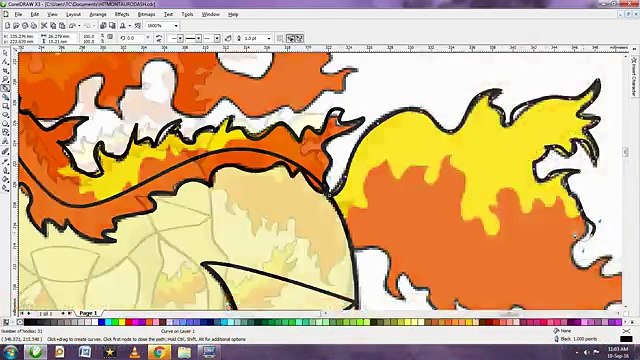Select the Pick tool in the toolbox
The image size is (640, 360).
point(5,53)
